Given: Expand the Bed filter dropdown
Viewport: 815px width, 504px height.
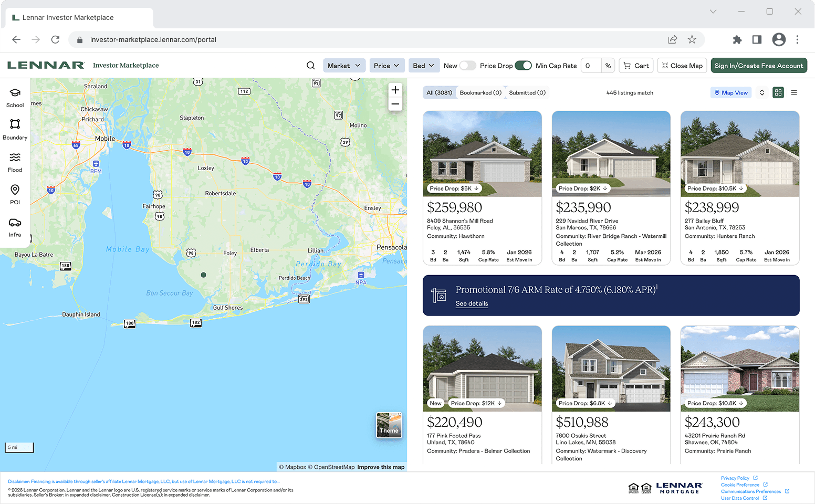Looking at the screenshot, I should (424, 66).
